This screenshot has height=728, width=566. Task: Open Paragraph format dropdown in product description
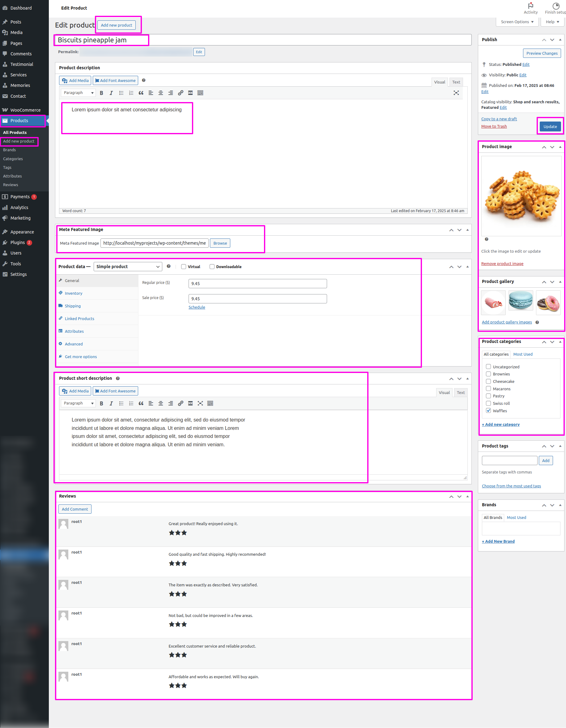tap(78, 93)
